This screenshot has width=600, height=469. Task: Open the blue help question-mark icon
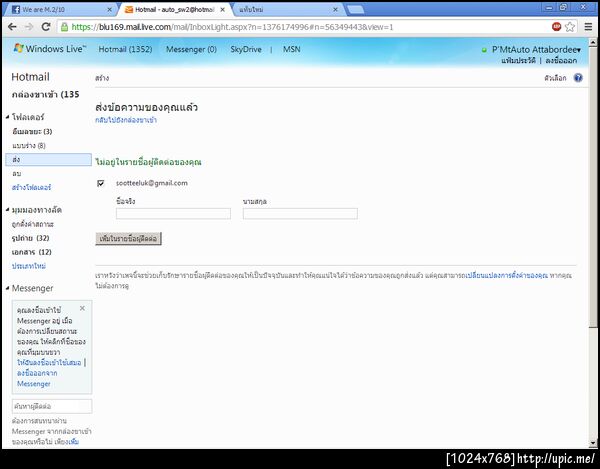[x=578, y=78]
